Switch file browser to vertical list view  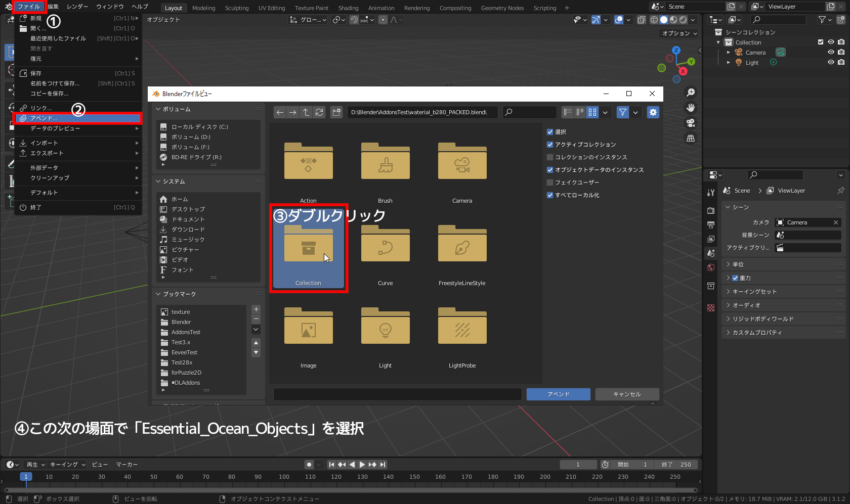pos(568,112)
